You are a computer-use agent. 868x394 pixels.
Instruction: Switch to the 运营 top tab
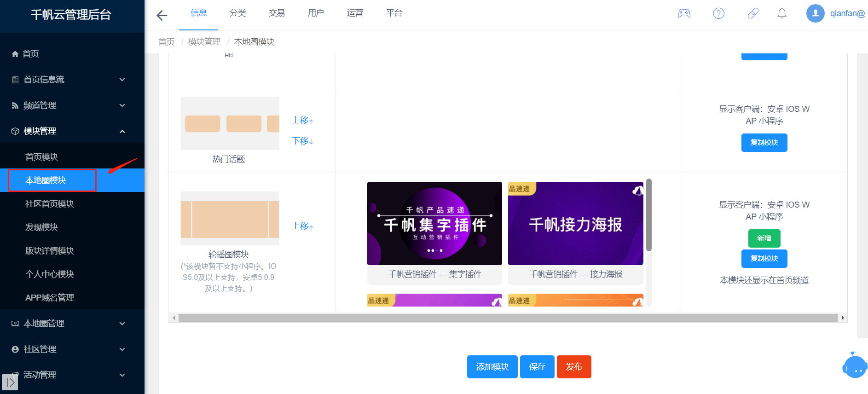click(355, 13)
